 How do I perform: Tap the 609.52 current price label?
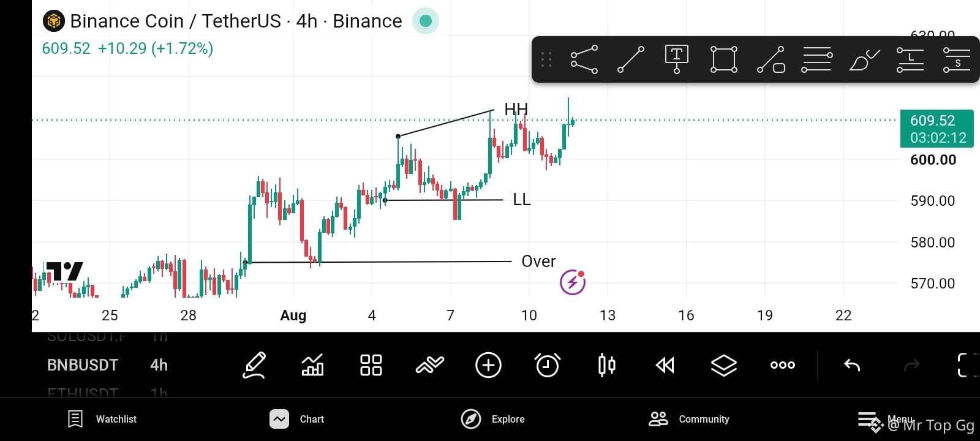(x=937, y=129)
